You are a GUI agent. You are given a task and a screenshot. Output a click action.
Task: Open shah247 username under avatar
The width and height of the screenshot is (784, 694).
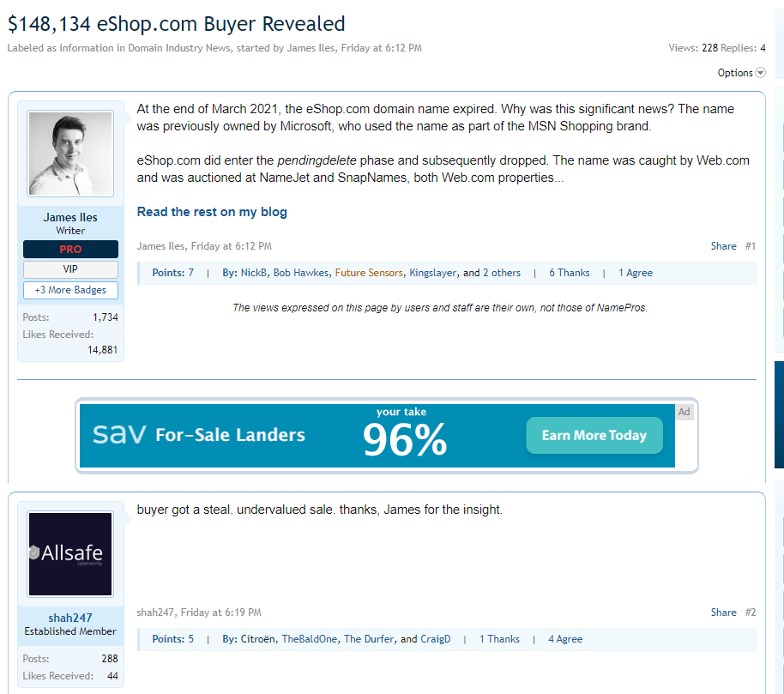(70, 618)
